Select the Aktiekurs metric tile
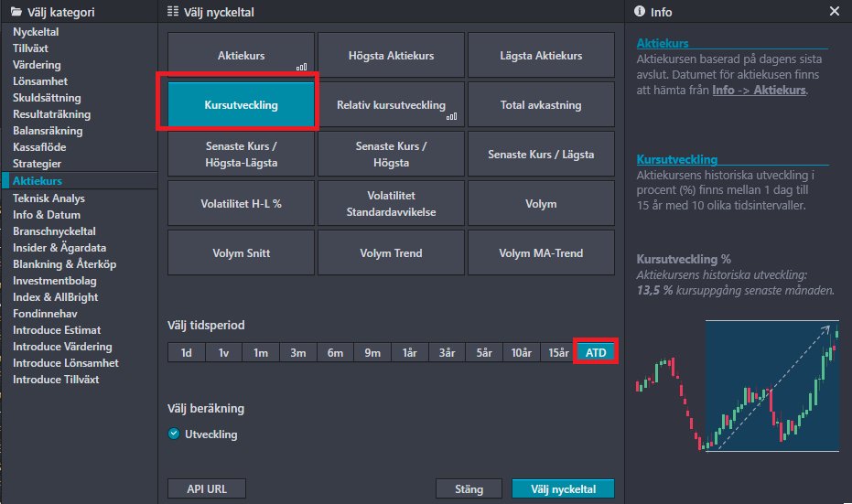 241,55
